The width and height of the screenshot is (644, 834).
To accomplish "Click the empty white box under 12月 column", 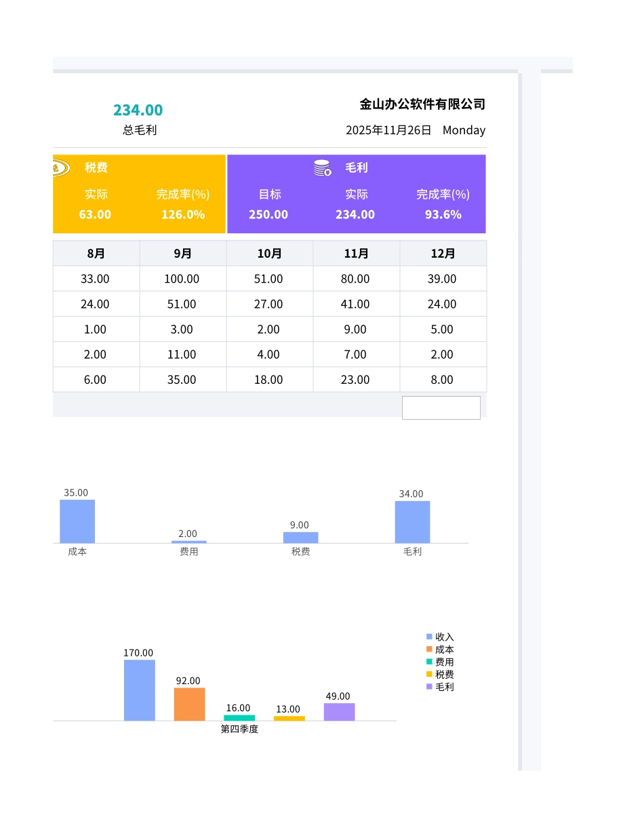I will tap(441, 408).
